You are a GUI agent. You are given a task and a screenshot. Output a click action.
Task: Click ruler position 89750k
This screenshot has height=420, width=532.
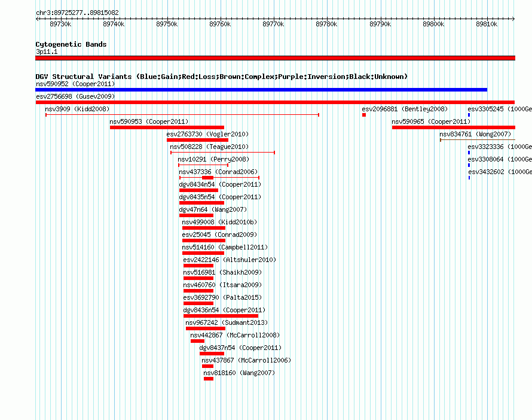pyautogui.click(x=167, y=24)
